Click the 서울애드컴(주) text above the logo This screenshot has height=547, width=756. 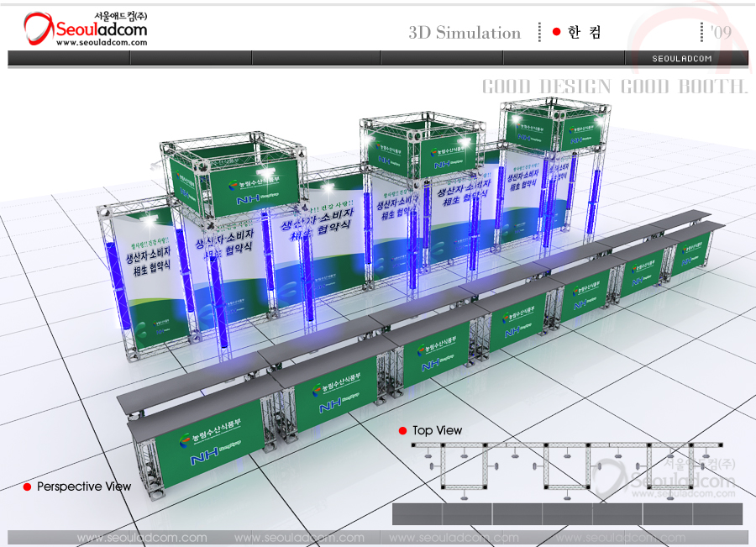point(120,16)
